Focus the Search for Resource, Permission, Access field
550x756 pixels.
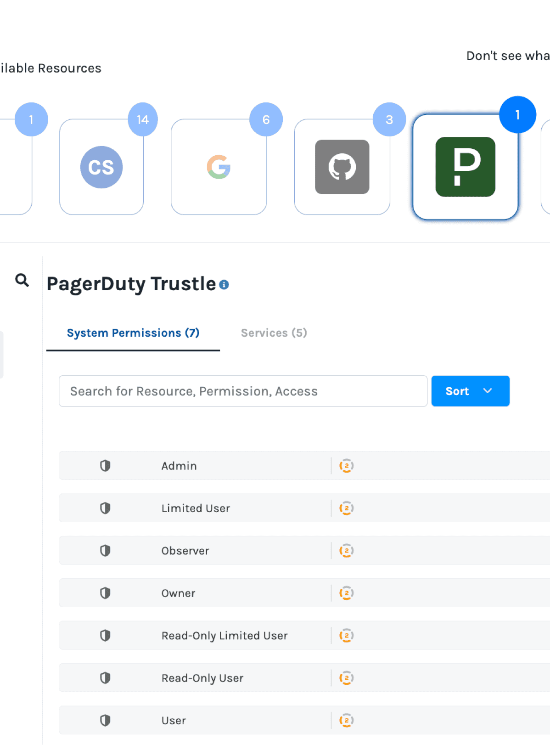pos(243,391)
